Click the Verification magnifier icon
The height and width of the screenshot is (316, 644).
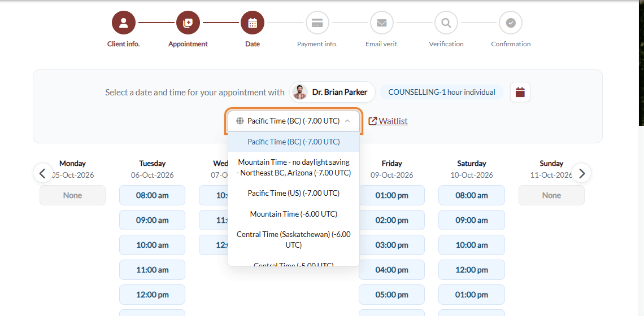pos(446,23)
